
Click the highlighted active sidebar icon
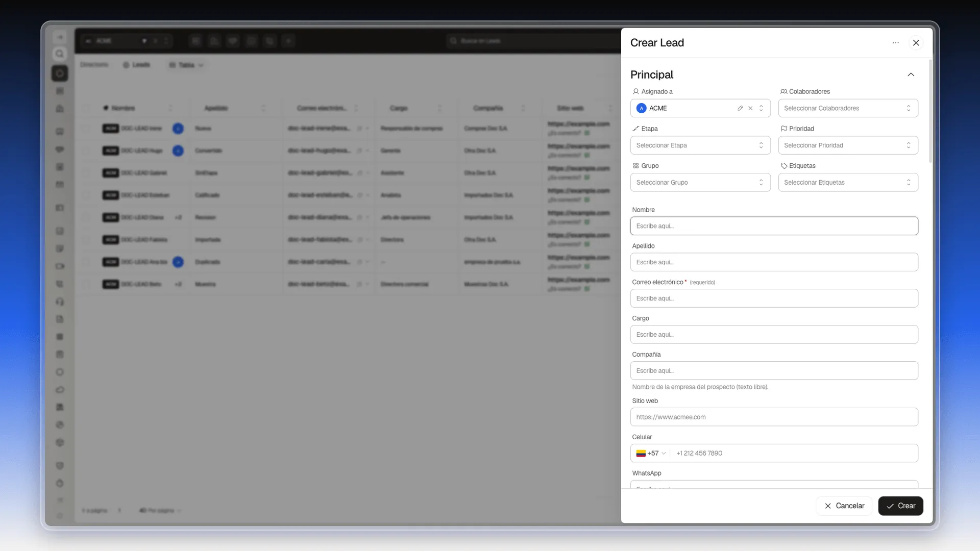(x=60, y=73)
